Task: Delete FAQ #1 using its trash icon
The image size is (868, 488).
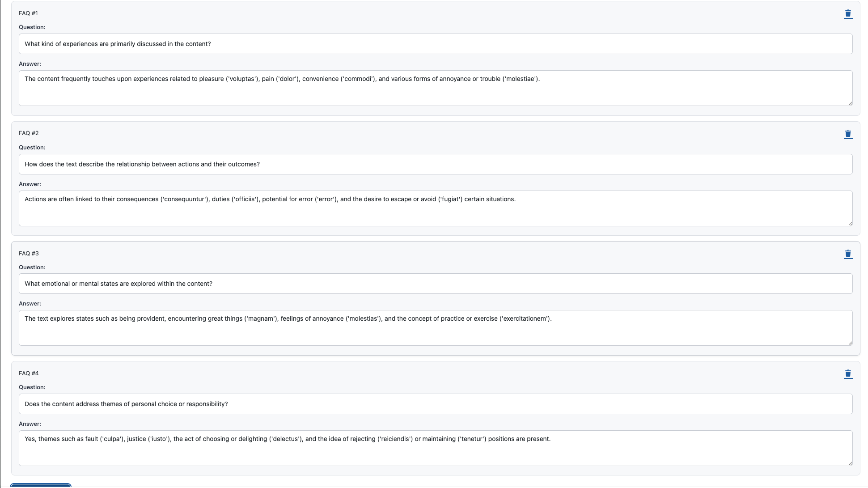Action: pos(848,13)
